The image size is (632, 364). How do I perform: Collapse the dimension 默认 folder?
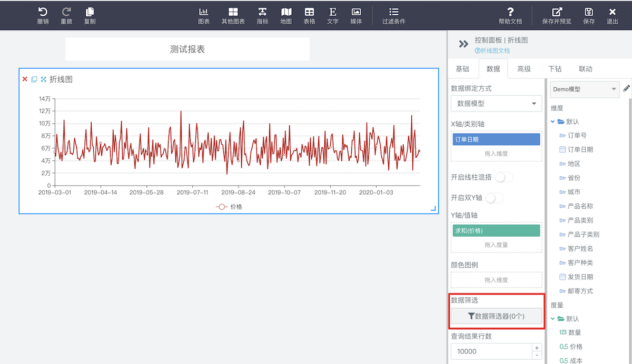552,122
